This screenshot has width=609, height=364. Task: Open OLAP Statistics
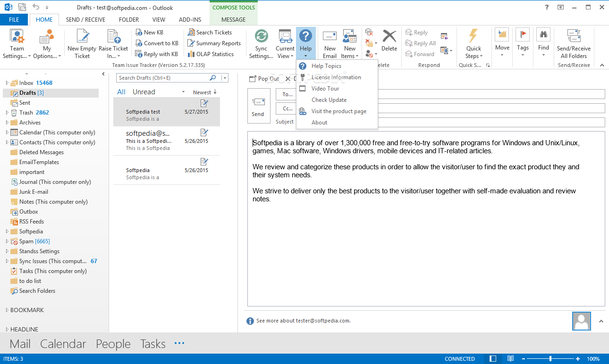[211, 54]
